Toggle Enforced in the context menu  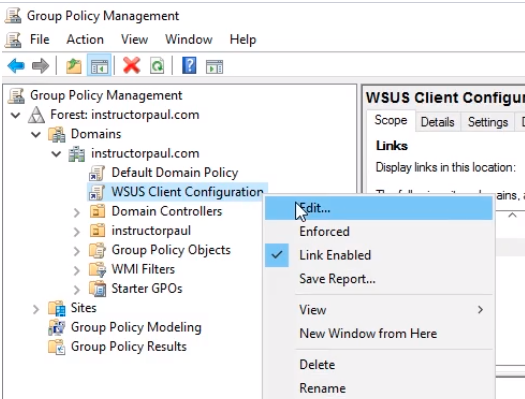click(324, 232)
